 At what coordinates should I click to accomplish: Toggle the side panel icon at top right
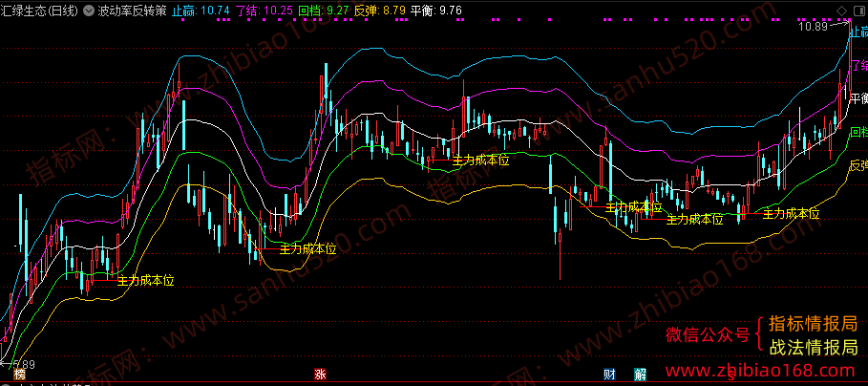[x=857, y=11]
